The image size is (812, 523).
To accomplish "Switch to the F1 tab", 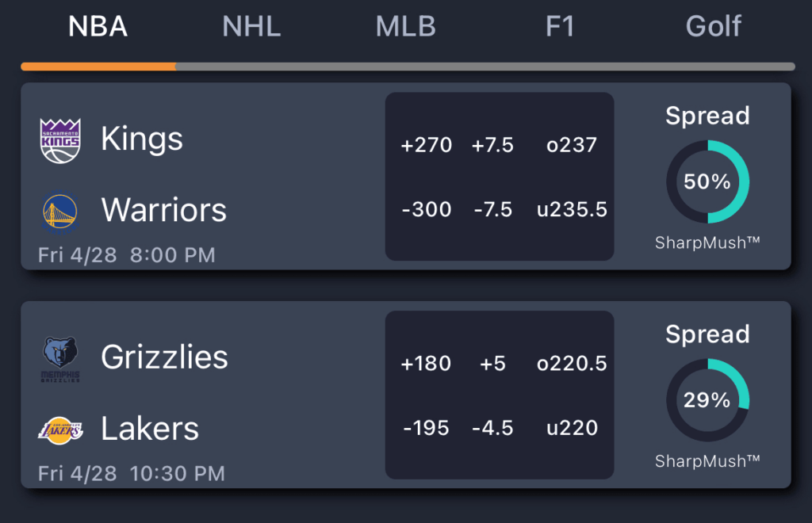I will (x=561, y=26).
